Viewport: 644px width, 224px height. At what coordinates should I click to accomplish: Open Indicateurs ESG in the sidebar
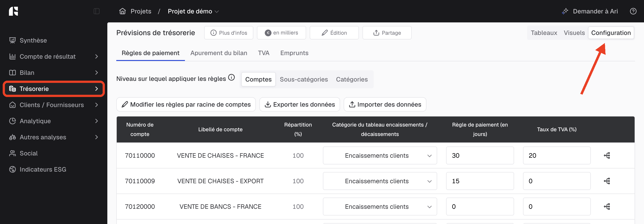point(53,169)
